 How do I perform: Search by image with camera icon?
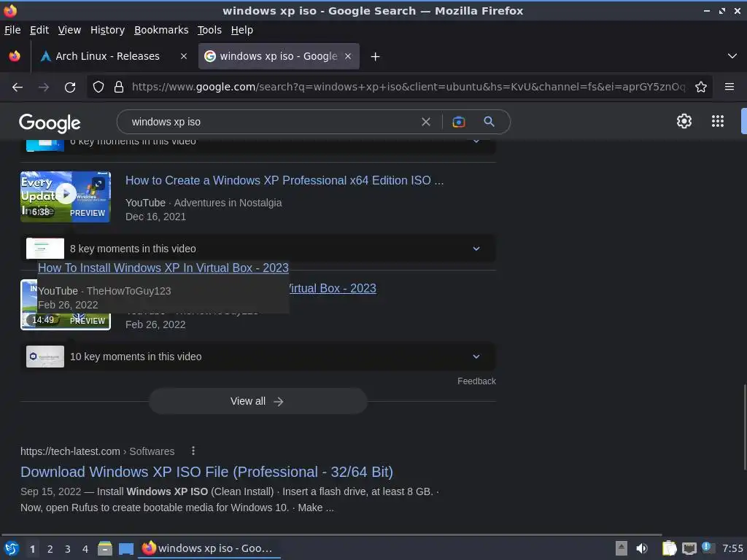pos(458,122)
